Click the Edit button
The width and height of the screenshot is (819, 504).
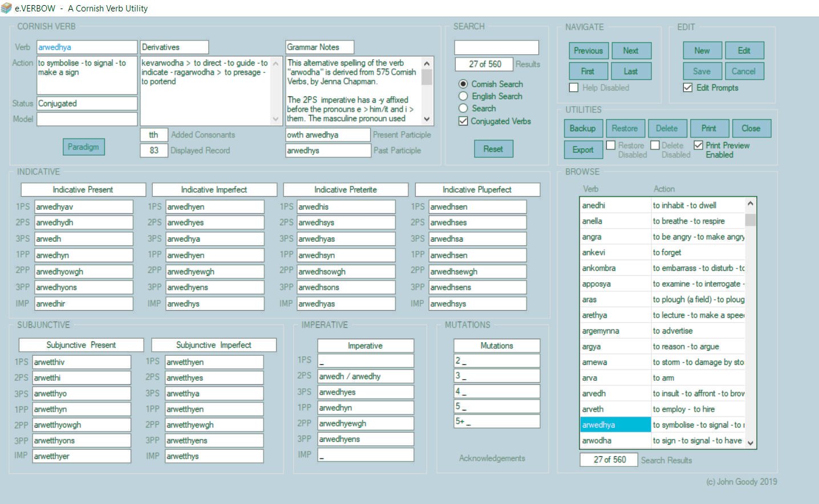pyautogui.click(x=744, y=51)
